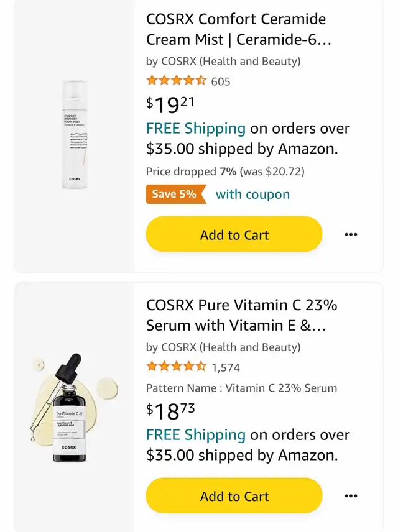
Task: Open COSRX Pure Vitamin C 23% Serum title
Action: [x=241, y=315]
